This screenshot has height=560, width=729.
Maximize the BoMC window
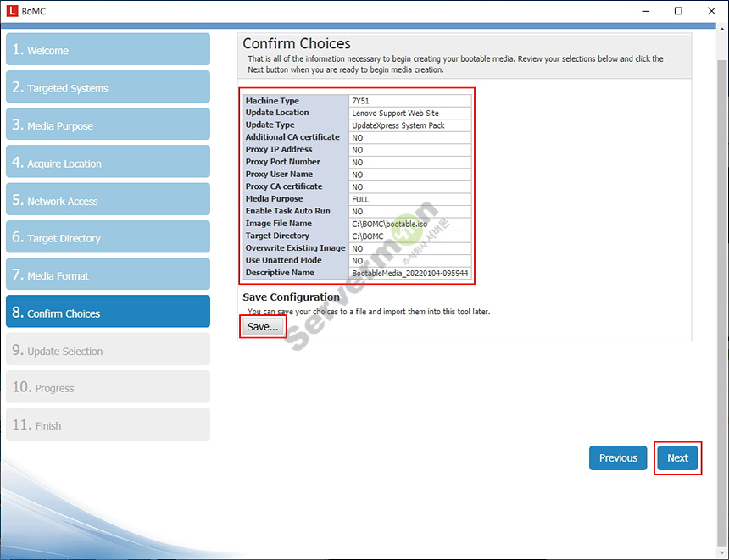click(x=678, y=11)
